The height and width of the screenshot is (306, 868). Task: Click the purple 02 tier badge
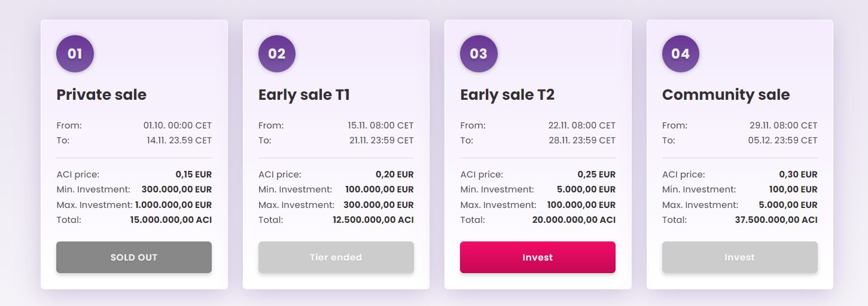[277, 54]
